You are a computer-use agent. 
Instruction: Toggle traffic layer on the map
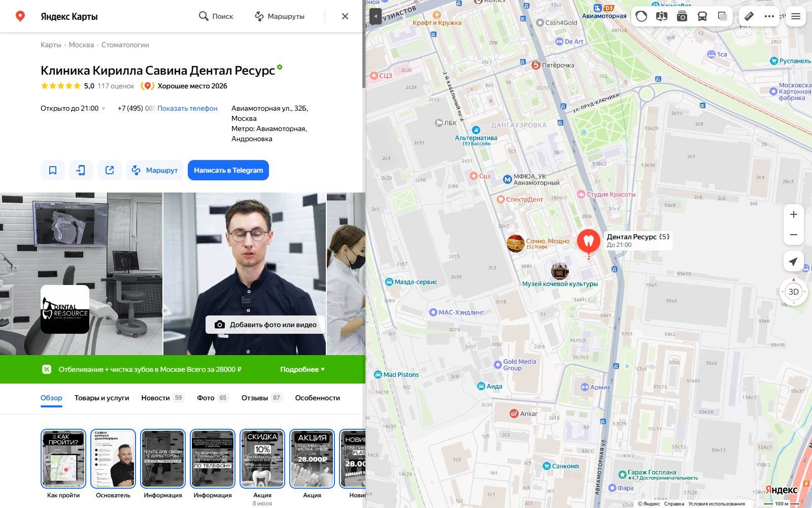tap(641, 16)
